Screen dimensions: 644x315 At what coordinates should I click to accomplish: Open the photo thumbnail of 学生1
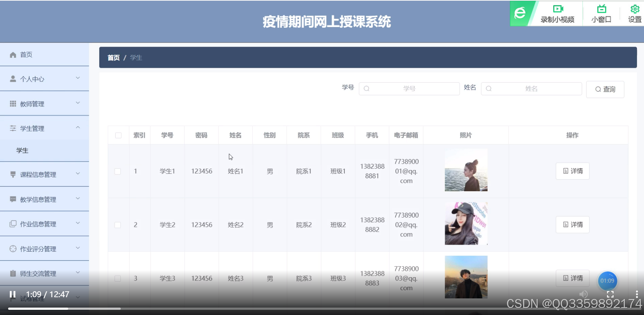pyautogui.click(x=466, y=170)
